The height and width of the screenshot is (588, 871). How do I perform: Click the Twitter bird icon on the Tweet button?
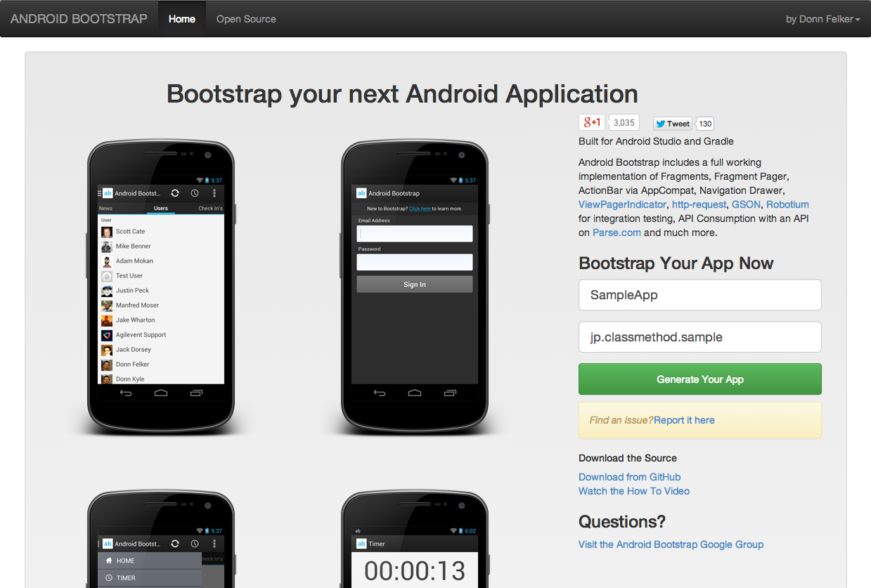point(662,123)
